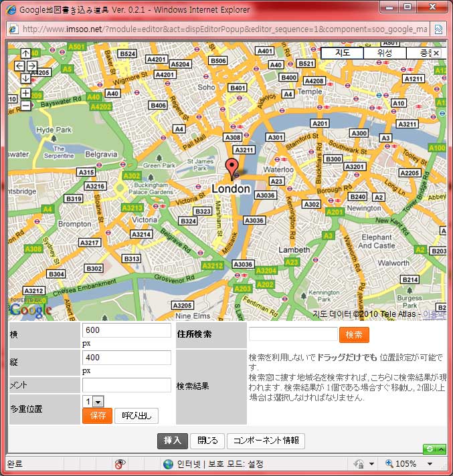The height and width of the screenshot is (476, 453).
Task: Click the 住所検索 address search field
Action: 293,334
